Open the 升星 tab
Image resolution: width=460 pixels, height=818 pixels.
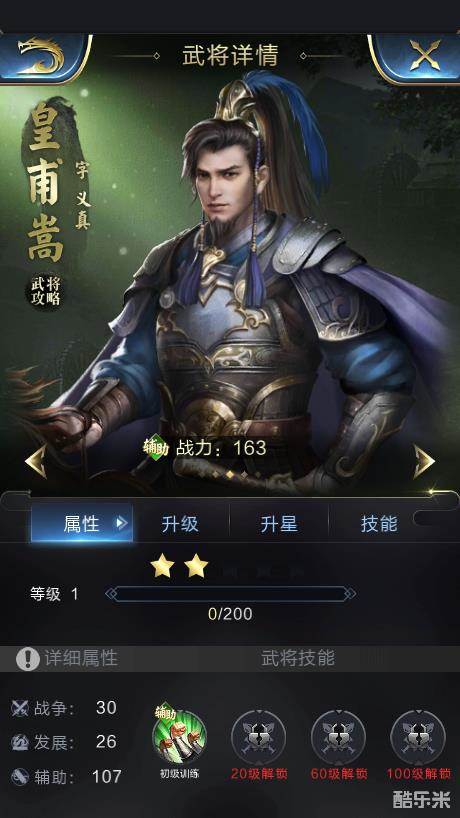point(279,524)
